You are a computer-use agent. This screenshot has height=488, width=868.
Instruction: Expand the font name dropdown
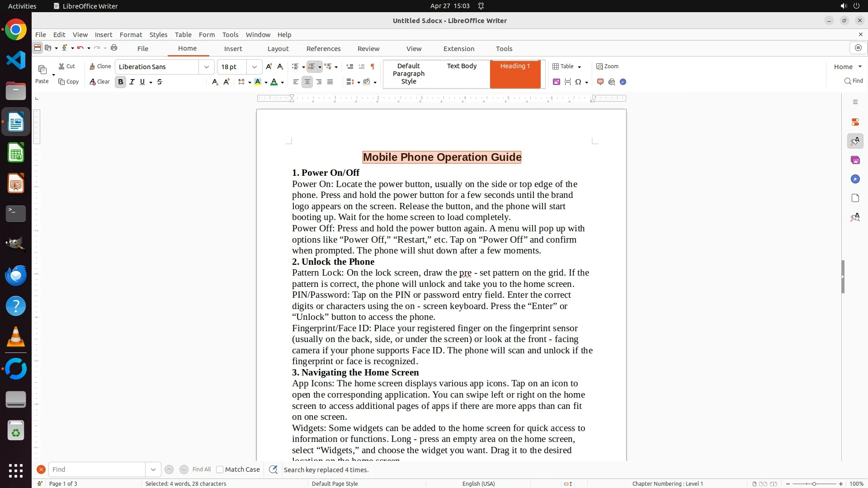click(x=206, y=67)
